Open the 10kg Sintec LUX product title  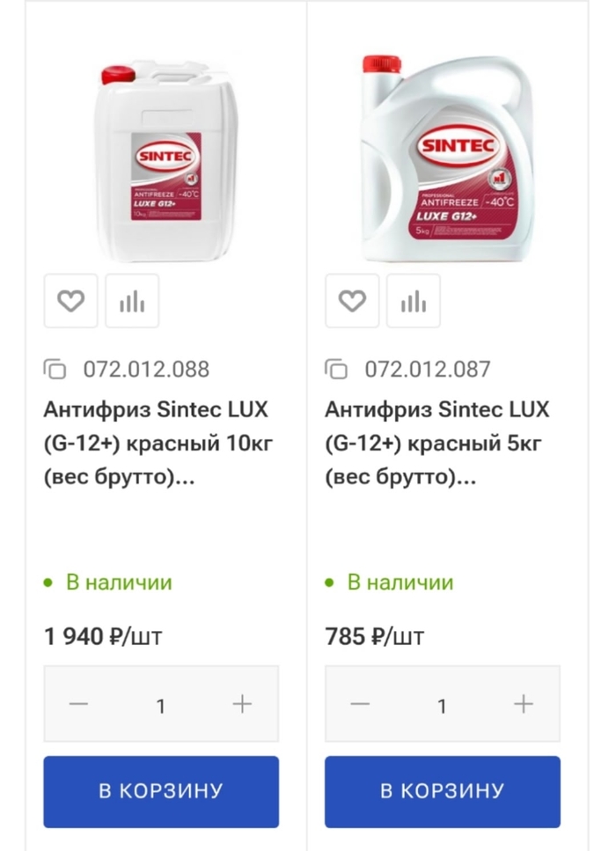158,444
